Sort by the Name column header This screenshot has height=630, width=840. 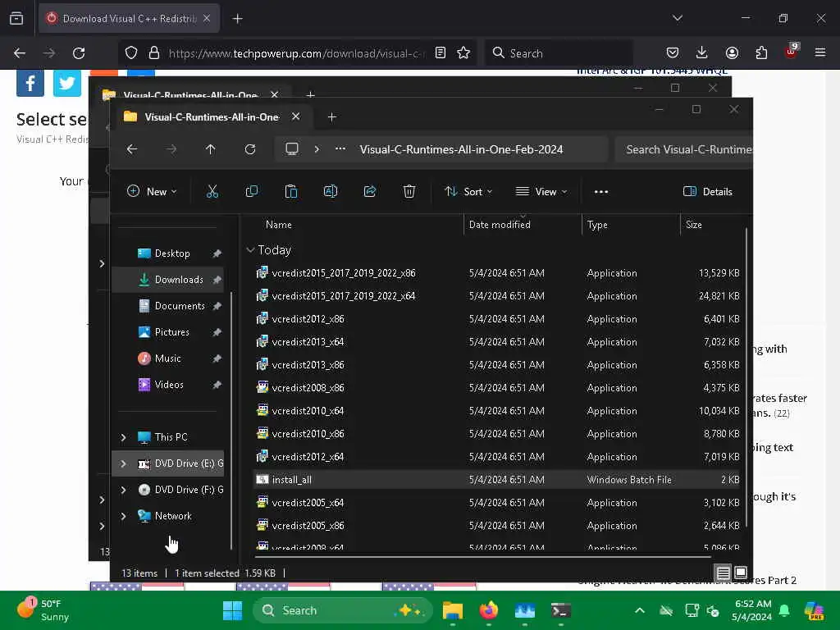(279, 225)
